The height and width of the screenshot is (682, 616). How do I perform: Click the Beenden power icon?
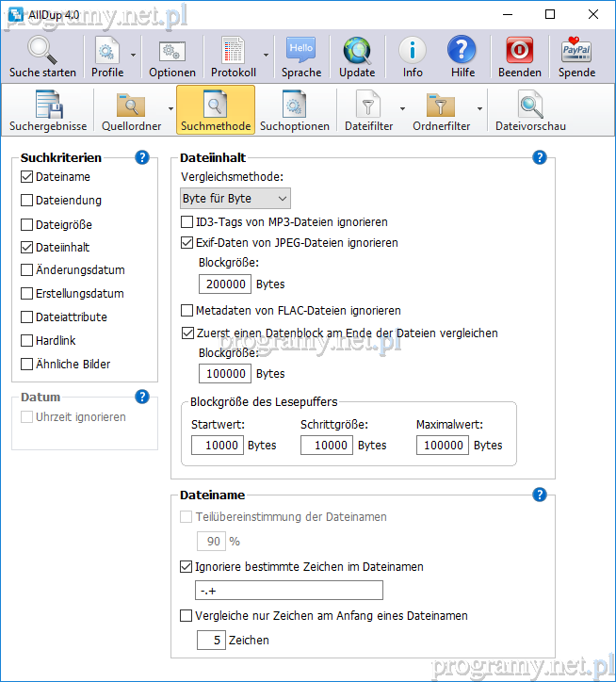(520, 51)
